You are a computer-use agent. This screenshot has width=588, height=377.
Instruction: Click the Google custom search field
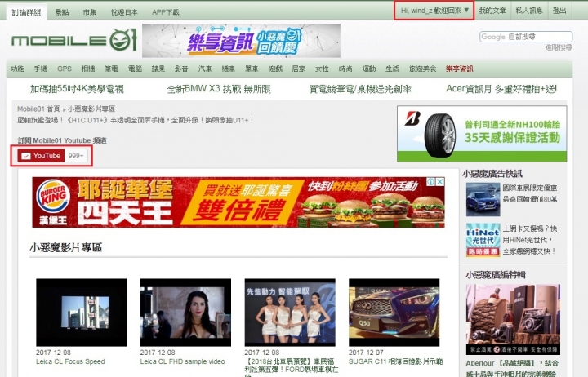[526, 37]
